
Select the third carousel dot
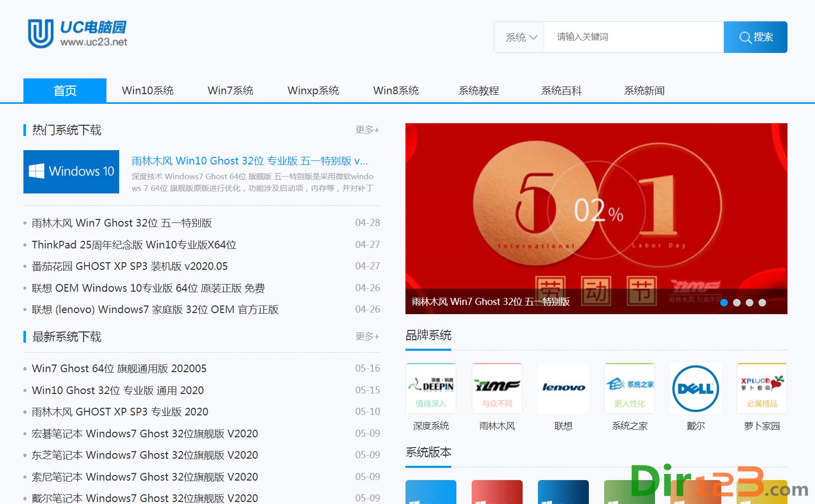point(749,302)
